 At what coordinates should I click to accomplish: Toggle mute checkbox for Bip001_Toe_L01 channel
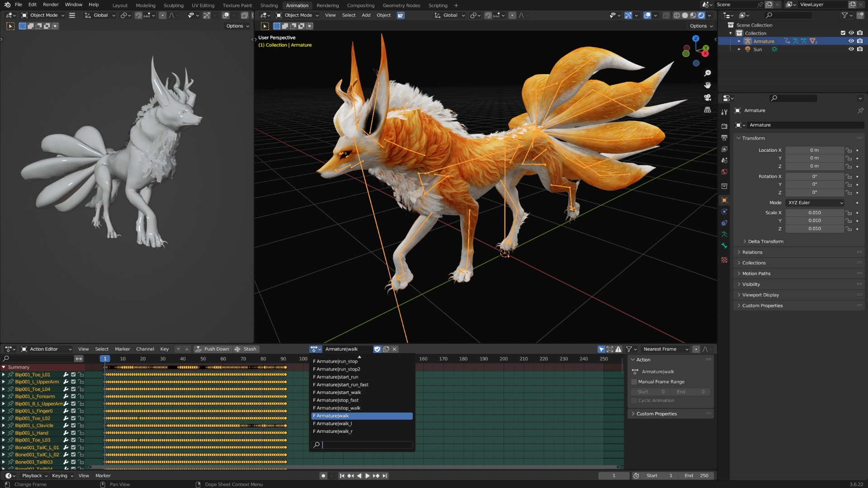pyautogui.click(x=73, y=375)
